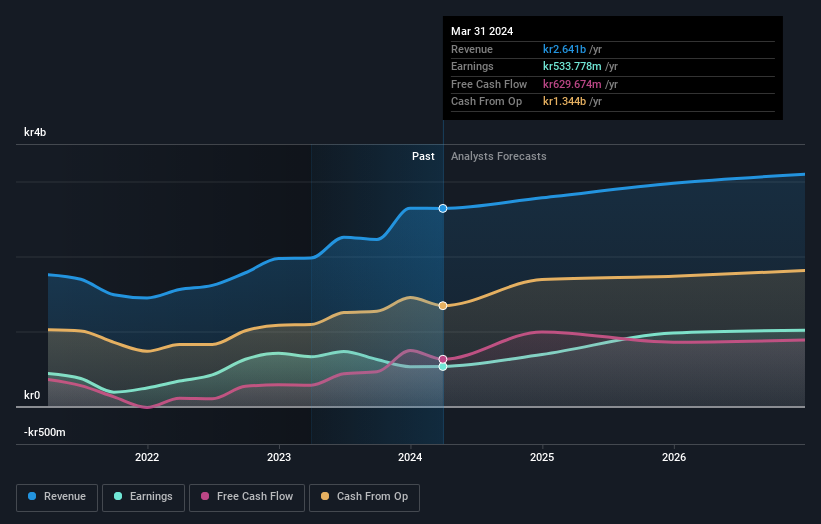Image resolution: width=821 pixels, height=524 pixels.
Task: Click the -kr500m y-axis label
Action: [x=45, y=432]
